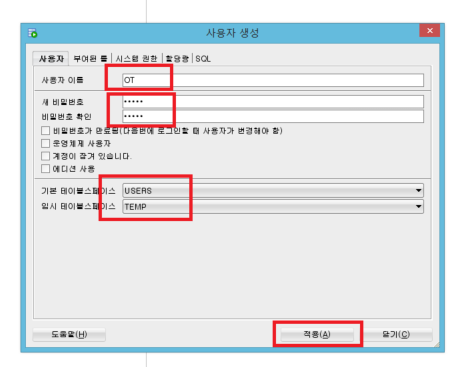This screenshot has height=367, width=474.
Task: Click the 사용자 생성 title text
Action: [232, 33]
